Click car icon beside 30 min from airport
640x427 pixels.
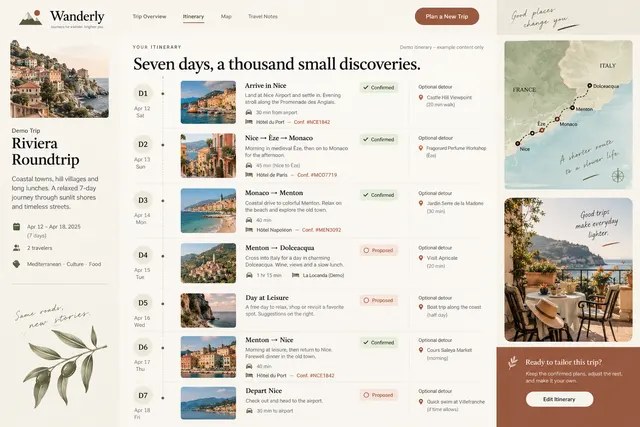point(249,112)
